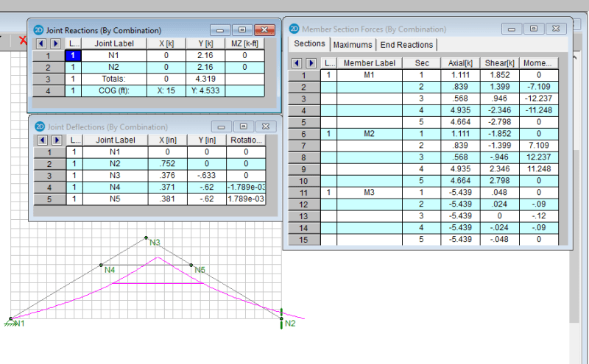The image size is (589, 364).
Task: Minimize the Member Section Forces window
Action: click(x=512, y=29)
